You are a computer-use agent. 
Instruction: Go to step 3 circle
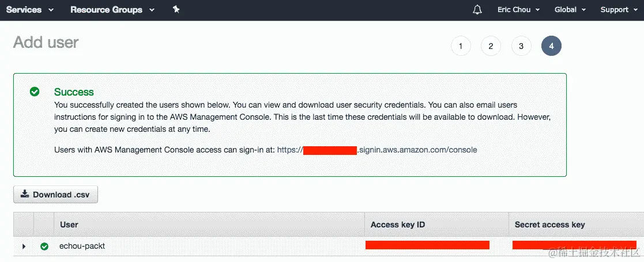(521, 46)
